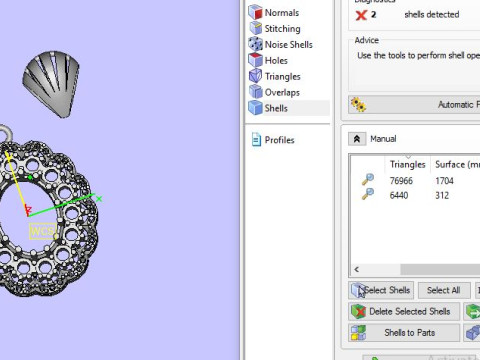Select the shell row with surface 312
Image resolution: width=480 pixels, height=360 pixels.
coord(415,195)
